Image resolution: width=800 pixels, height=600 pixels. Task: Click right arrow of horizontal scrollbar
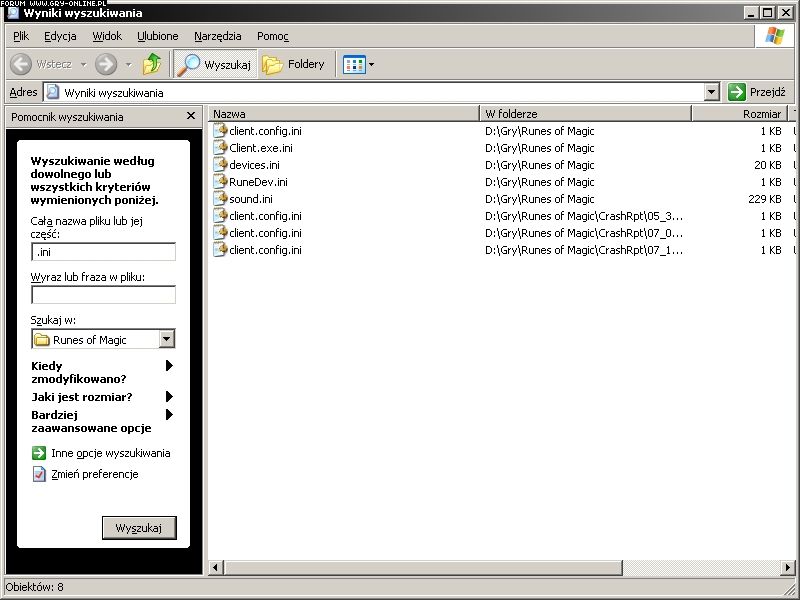coord(788,567)
